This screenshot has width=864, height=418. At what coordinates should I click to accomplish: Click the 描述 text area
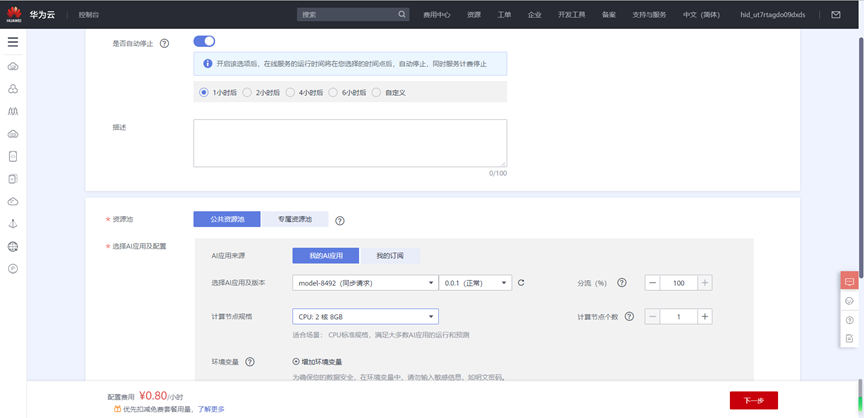[x=350, y=143]
